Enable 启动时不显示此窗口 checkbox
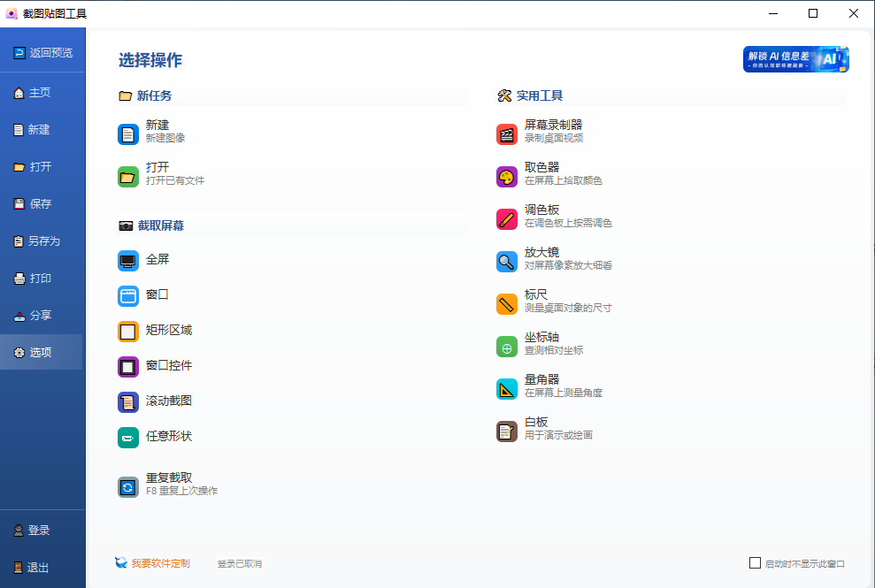Screen dimensions: 875x588 756,562
